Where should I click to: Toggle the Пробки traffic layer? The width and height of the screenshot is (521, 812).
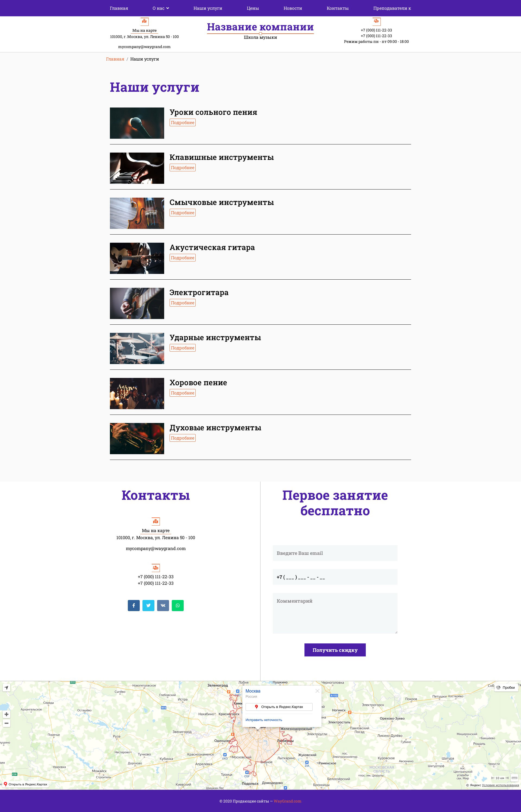point(506,687)
